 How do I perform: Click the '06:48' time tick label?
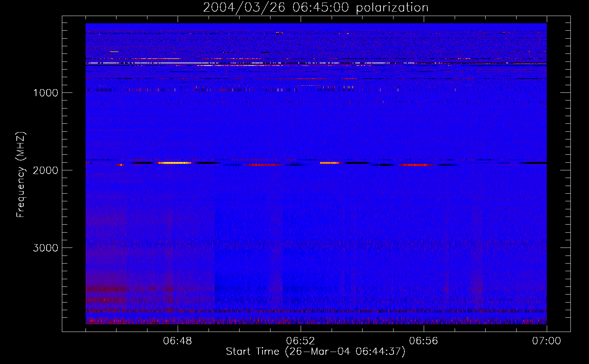pos(178,341)
